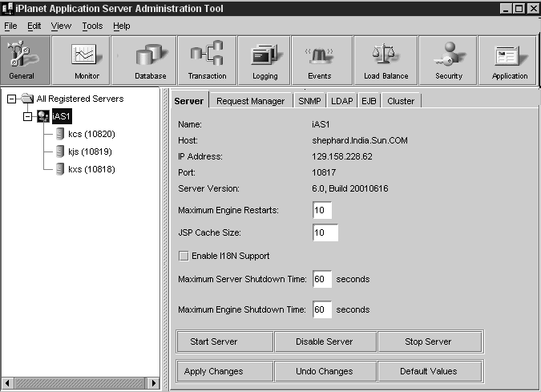Click the version text 6.0, Build 20010616
Screen dimensions: 541x392
350,188
